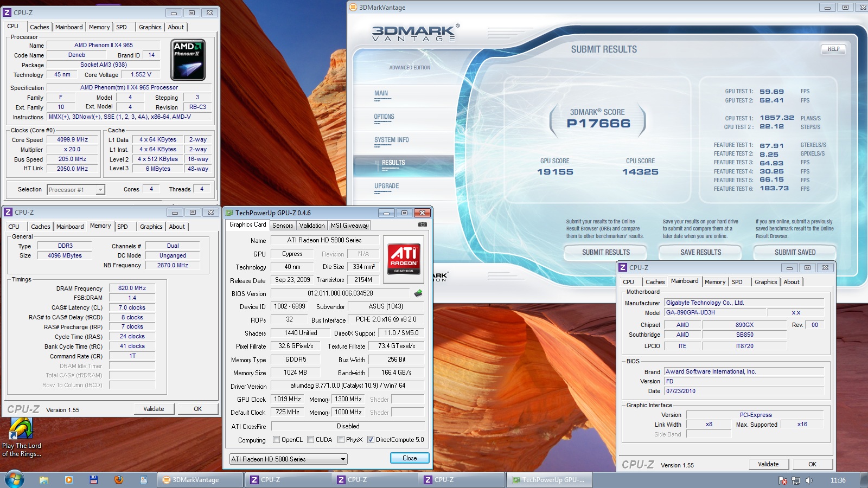Uncheck the DirectCompute 5.0 checkbox

tap(371, 440)
